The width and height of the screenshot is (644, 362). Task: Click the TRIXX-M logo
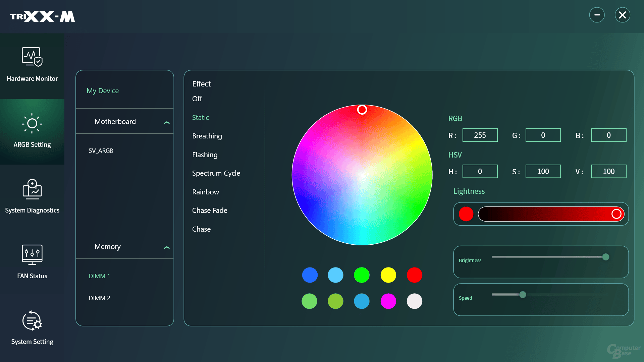tap(43, 16)
